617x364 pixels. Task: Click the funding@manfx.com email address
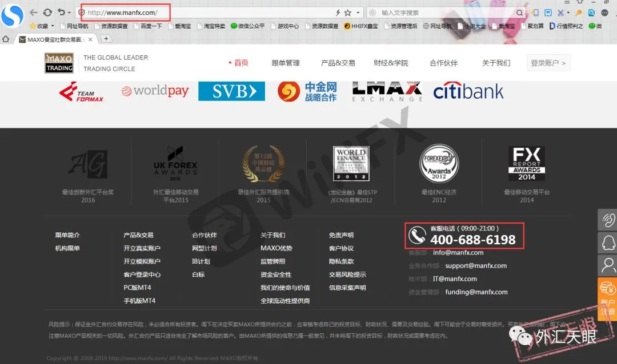coord(476,292)
